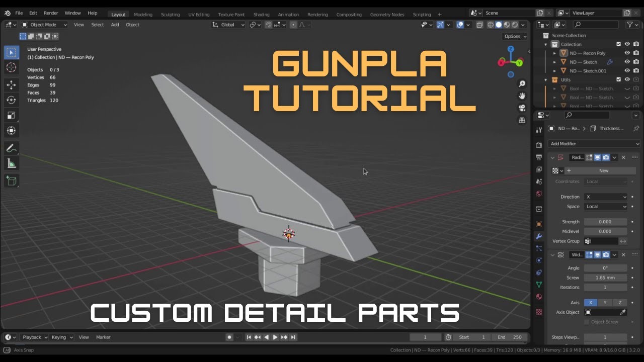
Task: Click the Blender logo menu
Action: [7, 13]
